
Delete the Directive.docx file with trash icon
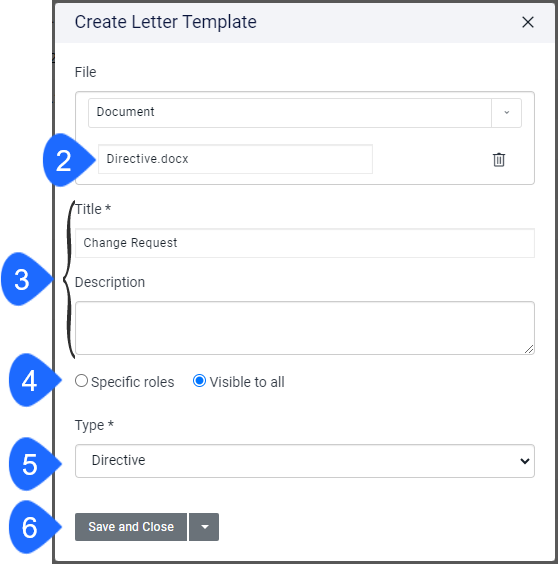(499, 160)
